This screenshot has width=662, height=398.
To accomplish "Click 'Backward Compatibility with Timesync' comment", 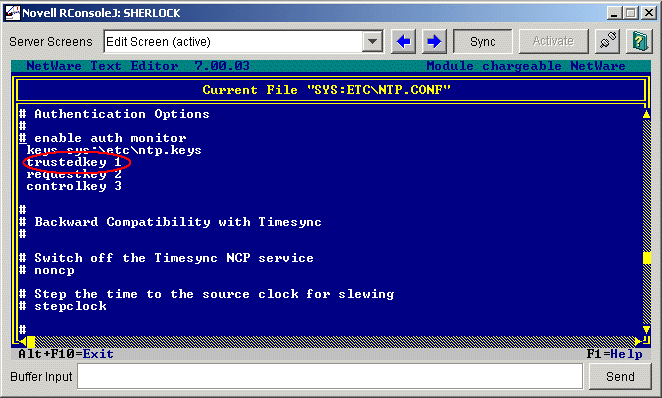I will pos(178,222).
